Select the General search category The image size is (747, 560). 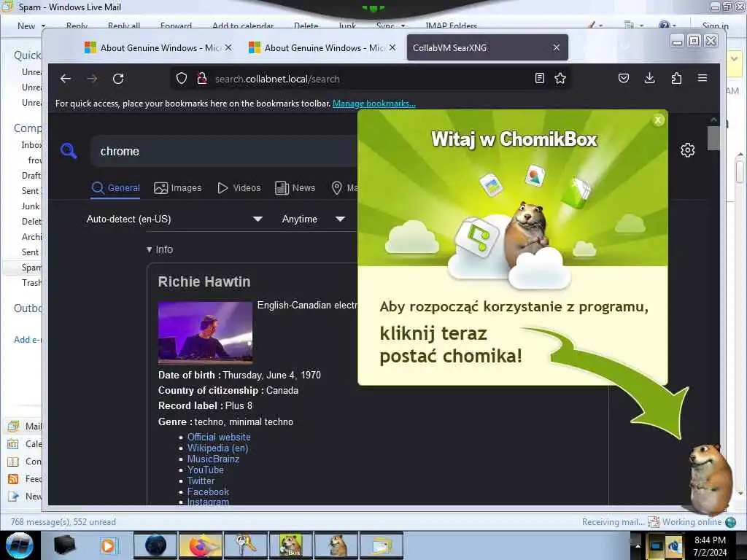(x=116, y=187)
